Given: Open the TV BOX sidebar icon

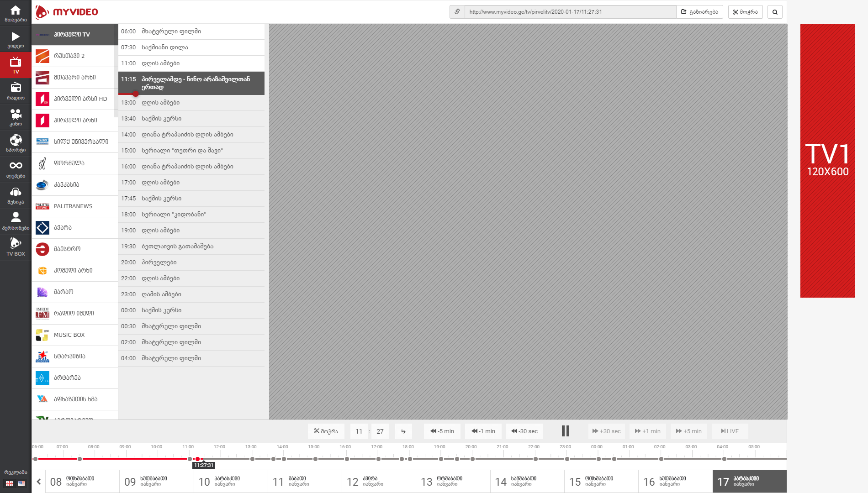Looking at the screenshot, I should (16, 247).
